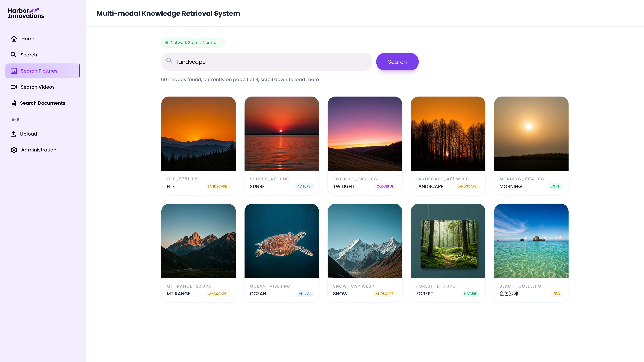
Task: Select the Upload menu entry
Action: (43, 134)
